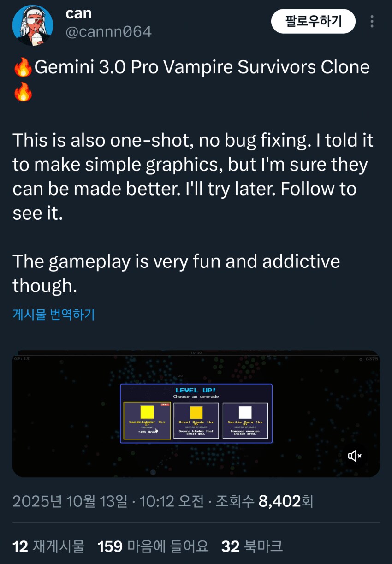Open the three-dot more options menu
This screenshot has height=564, width=392.
click(x=372, y=21)
